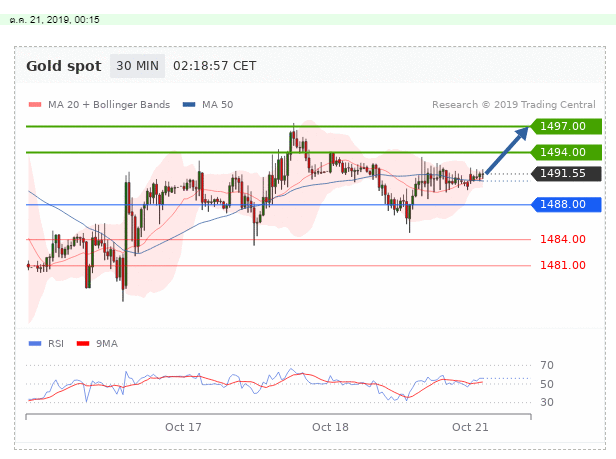Click the MA 20 + Bollinger Bands label

tap(109, 105)
